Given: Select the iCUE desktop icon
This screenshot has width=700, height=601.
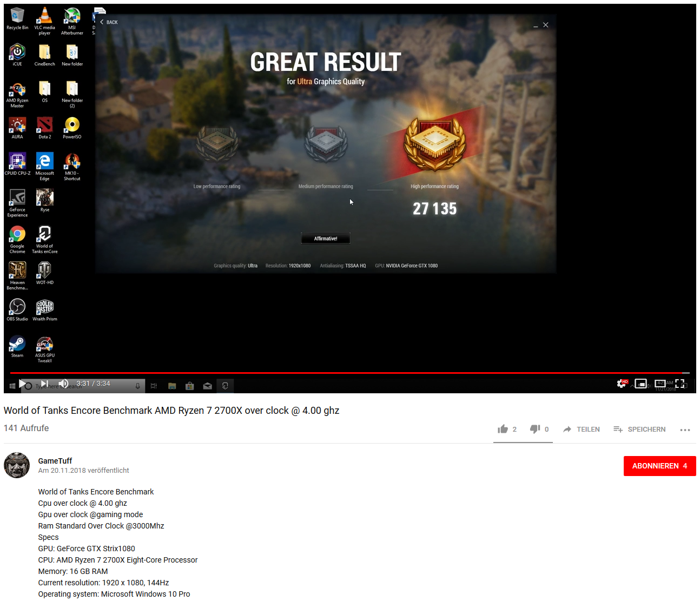Looking at the screenshot, I should (x=17, y=55).
